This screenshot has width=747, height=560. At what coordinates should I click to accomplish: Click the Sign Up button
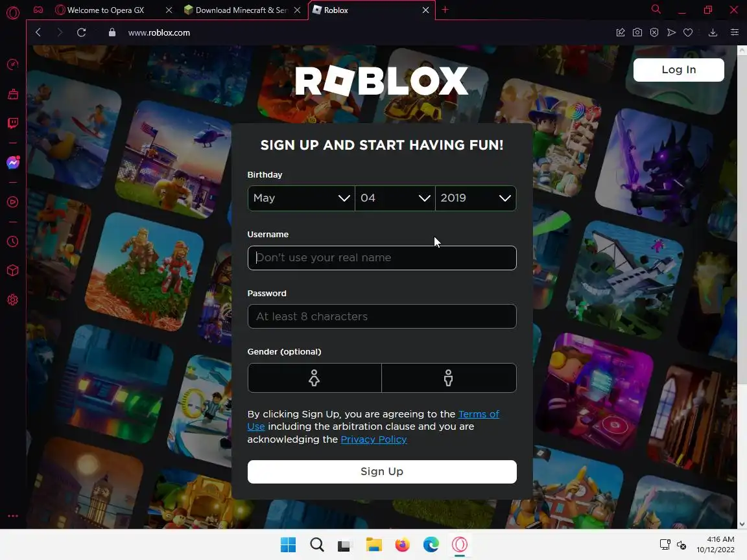382,471
